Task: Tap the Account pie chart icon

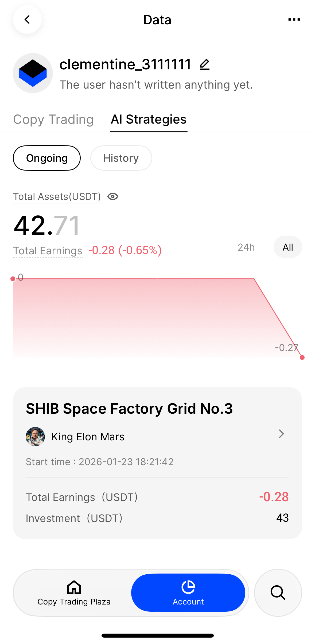Action: click(x=188, y=587)
